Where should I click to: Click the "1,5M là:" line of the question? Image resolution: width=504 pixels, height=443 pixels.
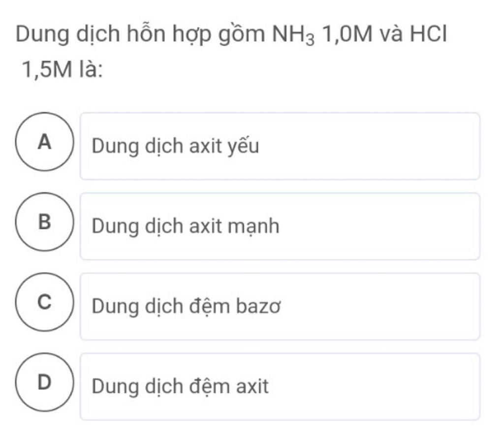[x=62, y=69]
